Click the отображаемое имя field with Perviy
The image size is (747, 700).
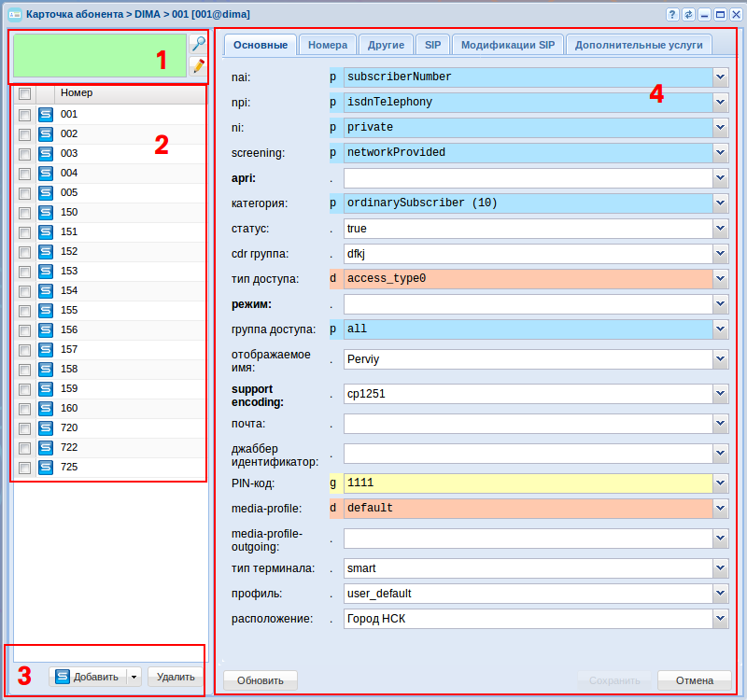pyautogui.click(x=528, y=358)
